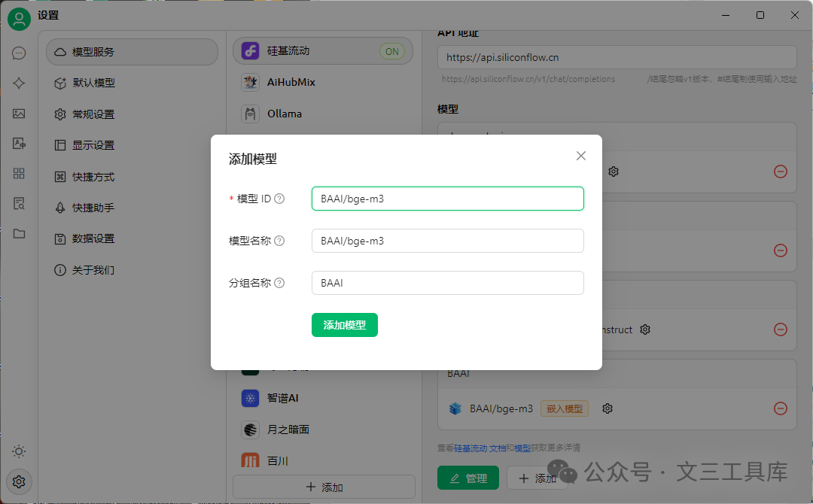The width and height of the screenshot is (813, 504).
Task: Click the 管理 models button
Action: click(x=468, y=478)
